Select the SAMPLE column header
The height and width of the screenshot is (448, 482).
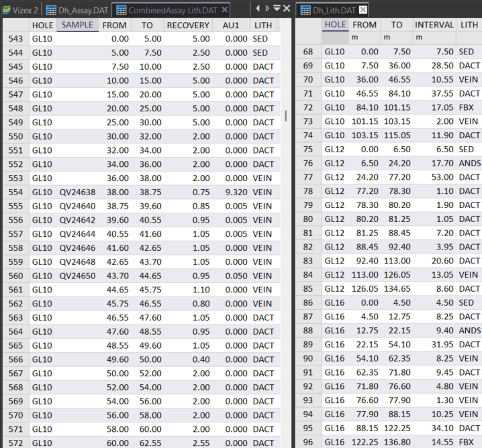coord(77,25)
